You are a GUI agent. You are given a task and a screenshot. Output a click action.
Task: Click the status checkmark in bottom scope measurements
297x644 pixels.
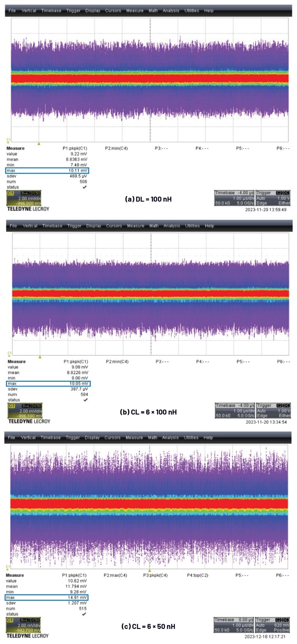[84, 614]
